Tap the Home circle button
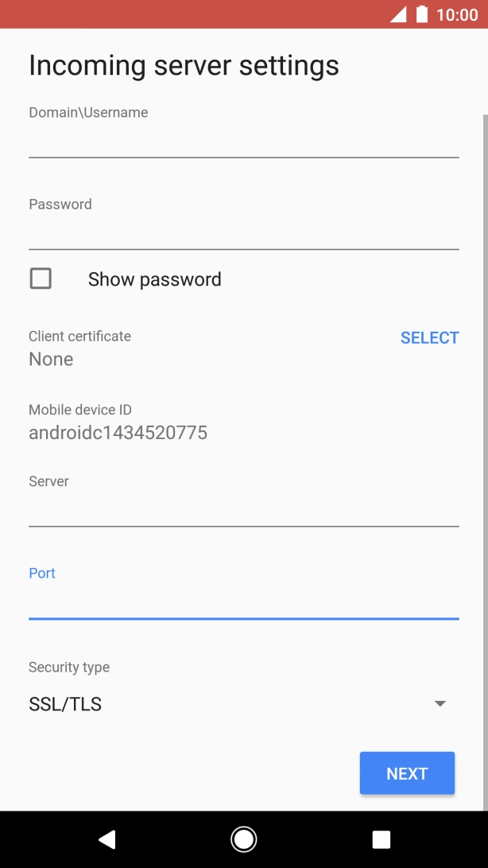The image size is (488, 868). [x=244, y=839]
